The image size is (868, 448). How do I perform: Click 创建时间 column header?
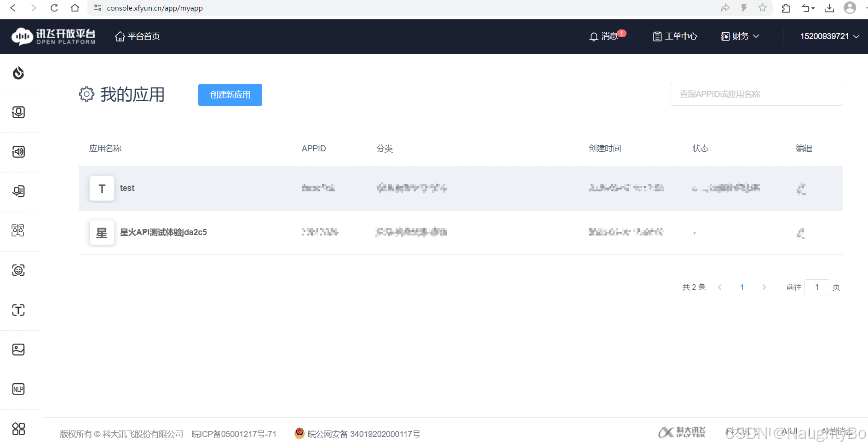[x=605, y=149]
